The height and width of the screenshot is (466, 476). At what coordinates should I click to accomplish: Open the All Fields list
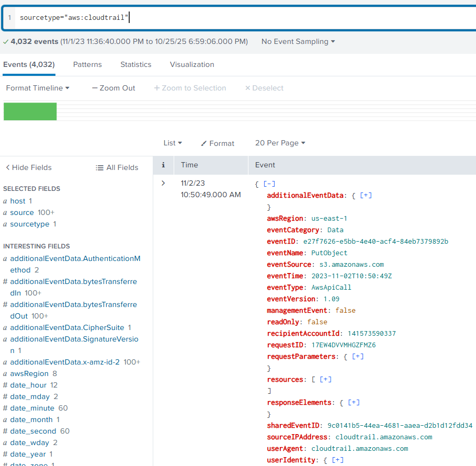click(x=117, y=167)
